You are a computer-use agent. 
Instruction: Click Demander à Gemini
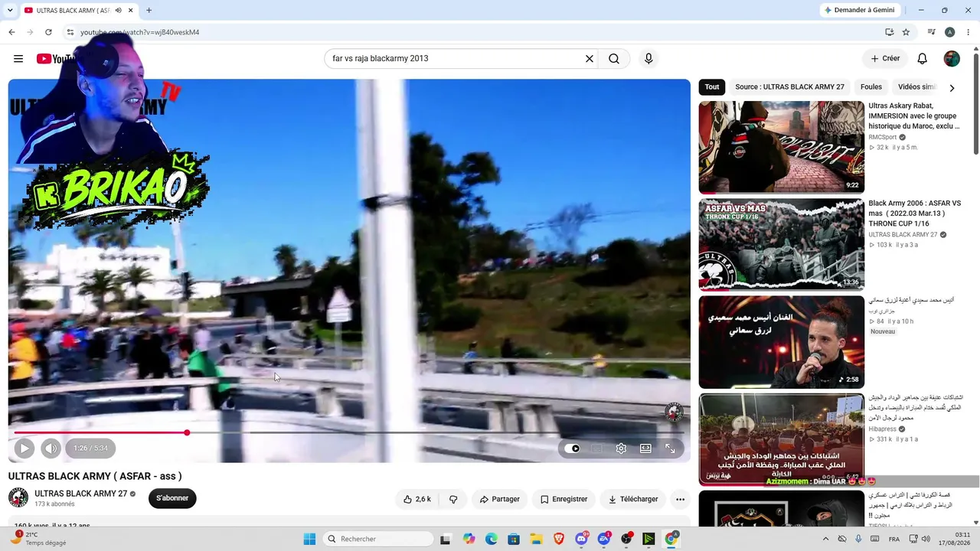tap(859, 10)
